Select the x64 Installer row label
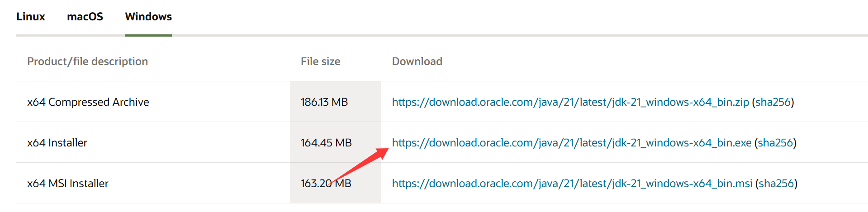The height and width of the screenshot is (212, 868). pos(57,143)
